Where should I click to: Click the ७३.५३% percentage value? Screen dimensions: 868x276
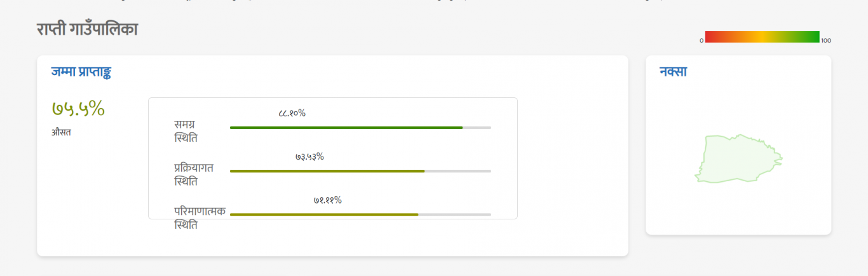(310, 156)
